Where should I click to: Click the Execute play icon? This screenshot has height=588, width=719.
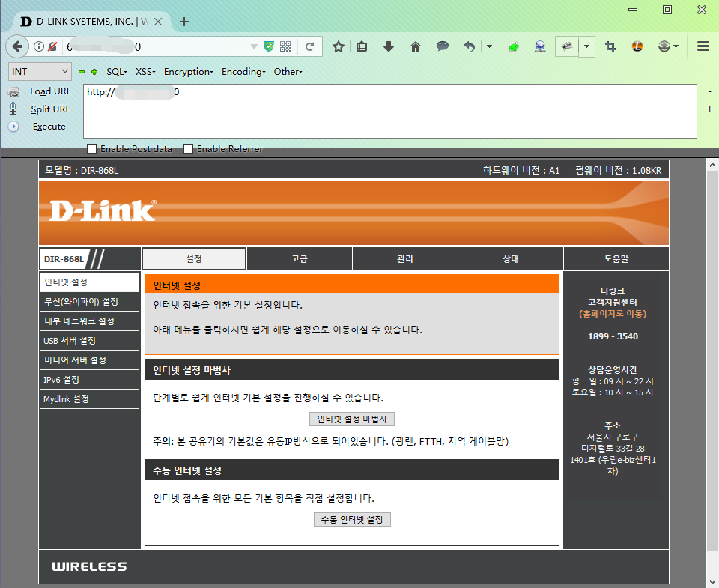point(13,127)
